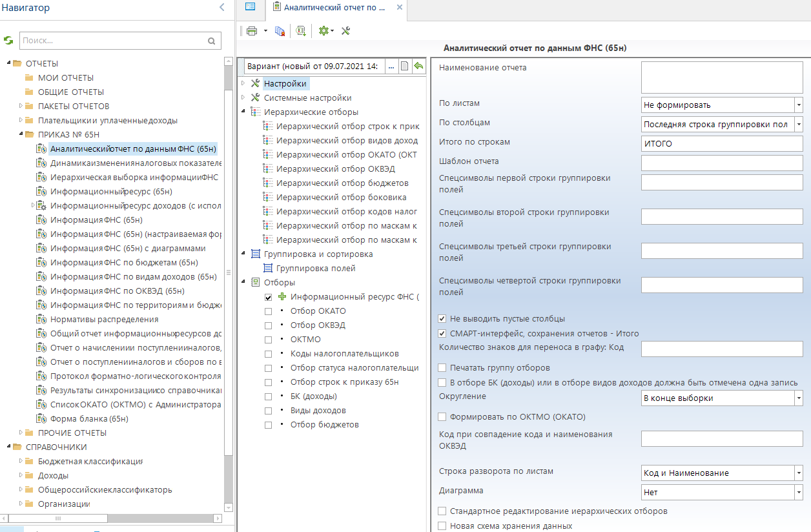Viewport: 811px width, 532px height.
Task: Expand the Системные настройки node
Action: point(243,97)
